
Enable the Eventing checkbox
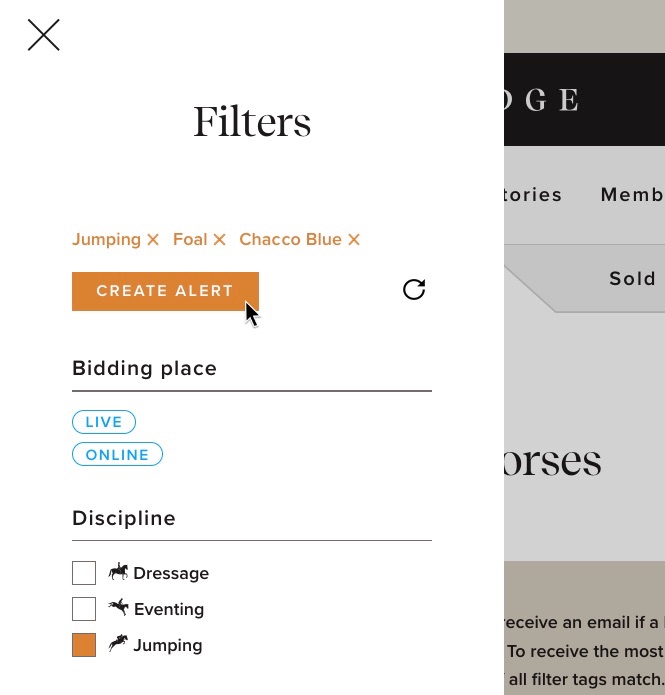[84, 609]
